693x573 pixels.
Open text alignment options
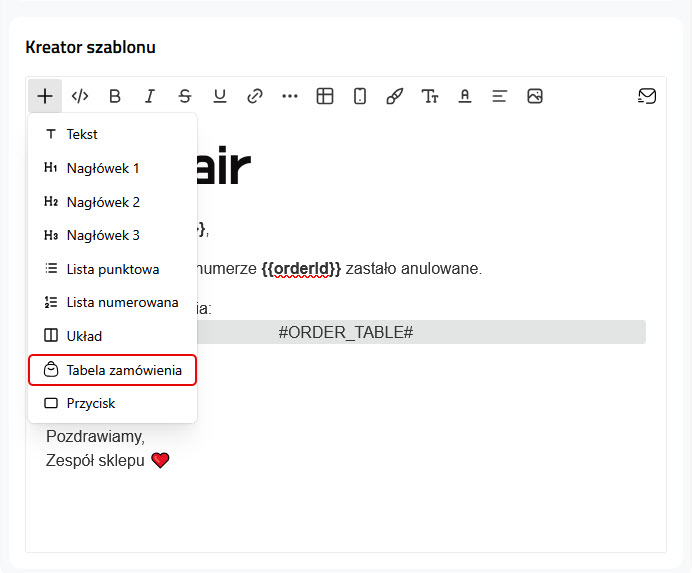pos(500,96)
